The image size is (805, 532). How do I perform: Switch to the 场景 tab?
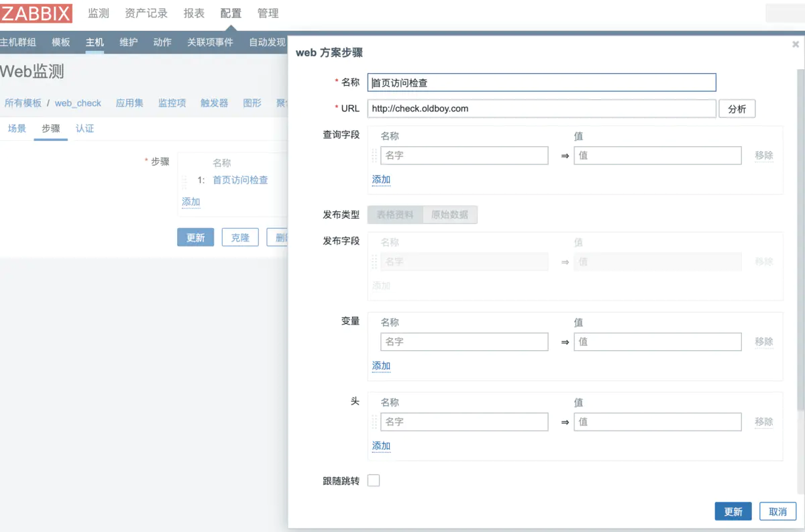[x=17, y=128]
